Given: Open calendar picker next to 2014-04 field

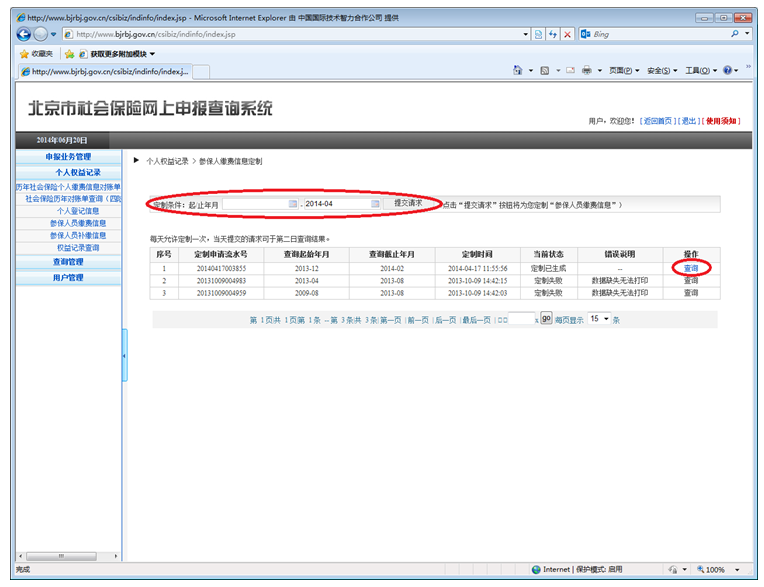Looking at the screenshot, I should tap(376, 204).
